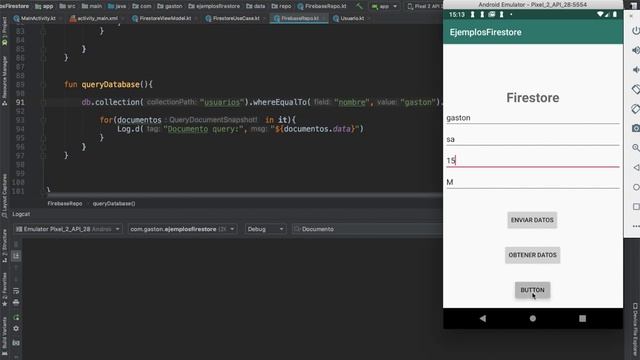Image resolution: width=640 pixels, height=360 pixels.
Task: Restart Logcat with green restart icon
Action: pos(16,317)
